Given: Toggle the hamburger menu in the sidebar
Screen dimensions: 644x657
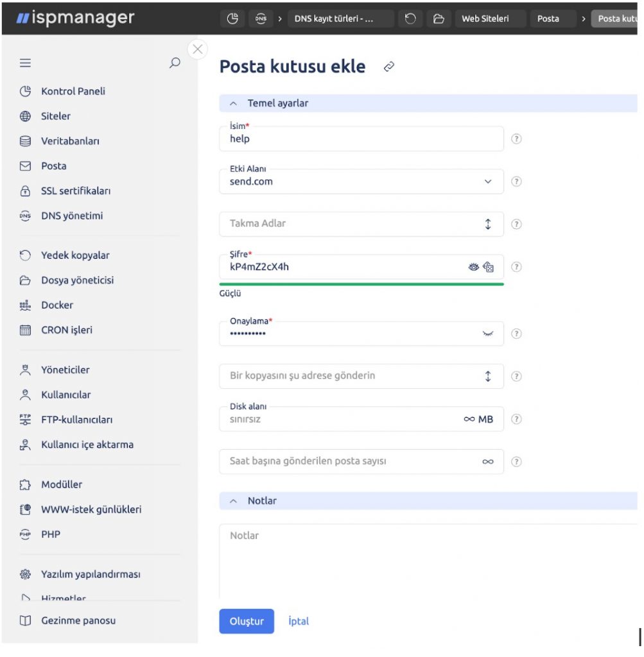Looking at the screenshot, I should [x=25, y=63].
